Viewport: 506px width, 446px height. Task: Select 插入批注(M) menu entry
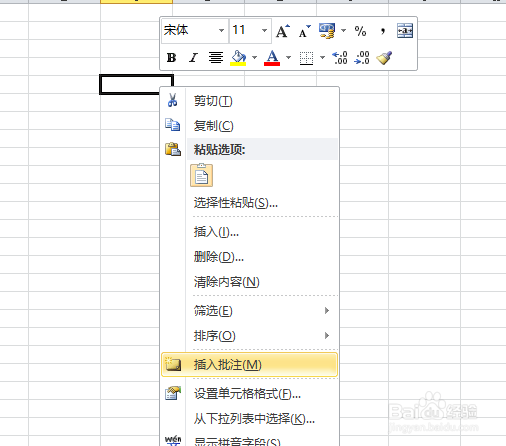click(x=249, y=365)
